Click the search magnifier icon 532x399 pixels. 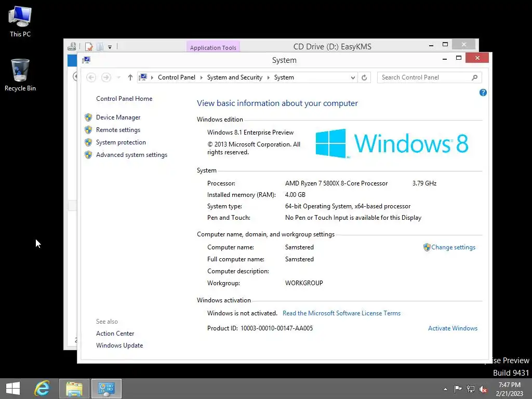(474, 78)
